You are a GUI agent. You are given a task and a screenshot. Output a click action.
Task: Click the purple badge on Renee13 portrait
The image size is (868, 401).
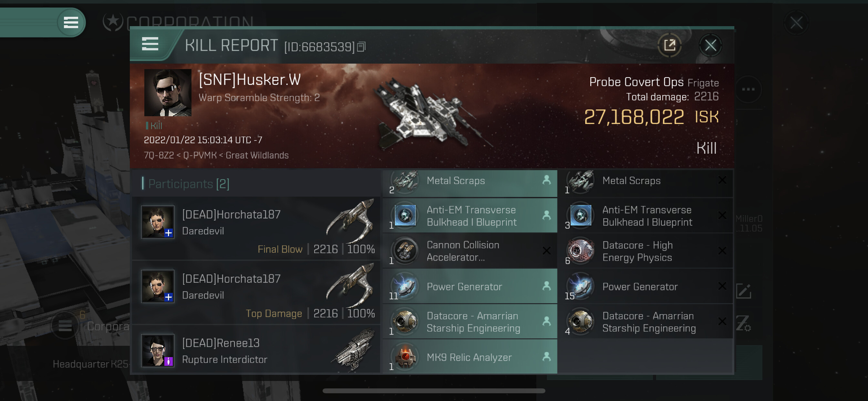tap(169, 362)
